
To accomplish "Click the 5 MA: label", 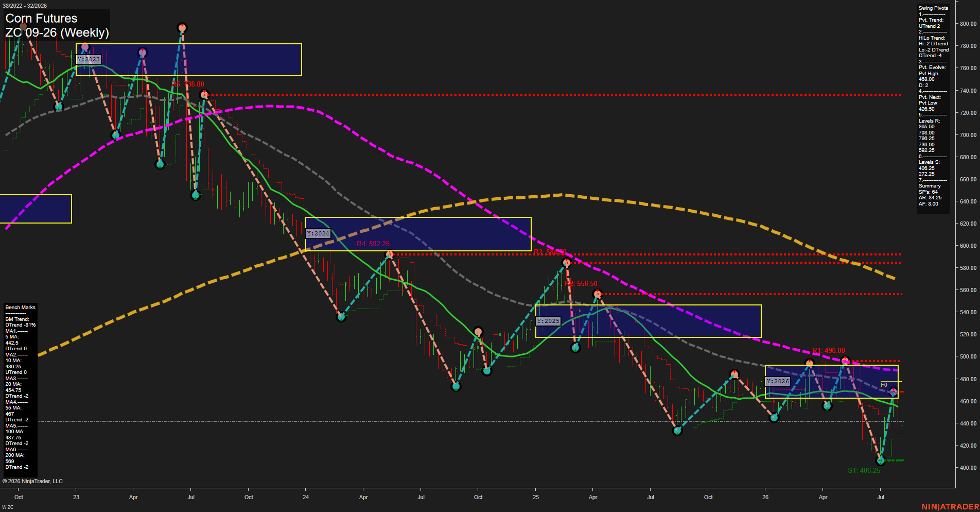I will pyautogui.click(x=12, y=337).
